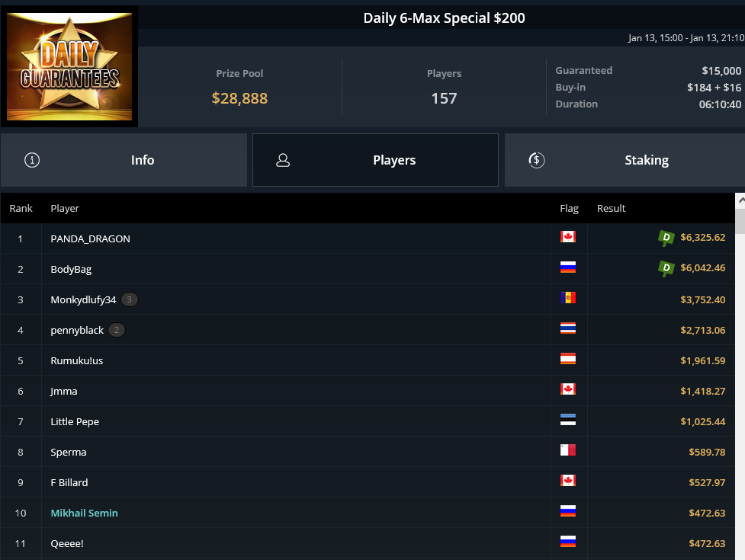Select the Rumuku!us player row
The image size is (745, 560).
tap(368, 360)
